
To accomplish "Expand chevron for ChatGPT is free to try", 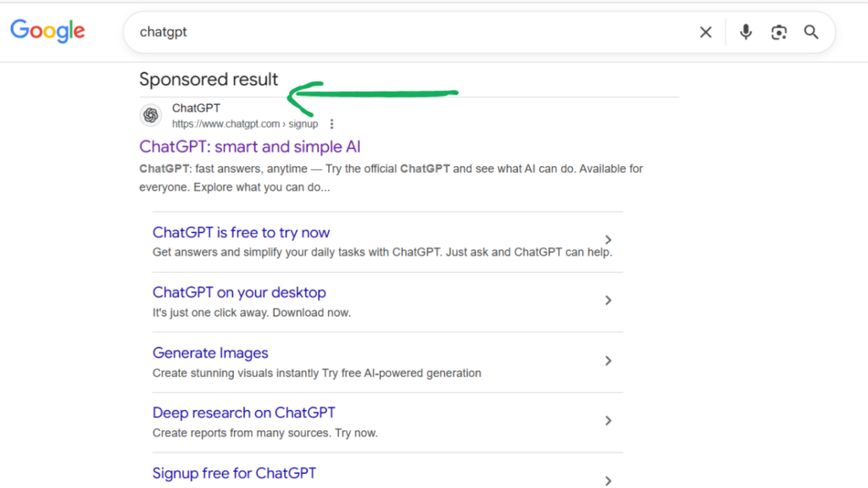I will (608, 240).
